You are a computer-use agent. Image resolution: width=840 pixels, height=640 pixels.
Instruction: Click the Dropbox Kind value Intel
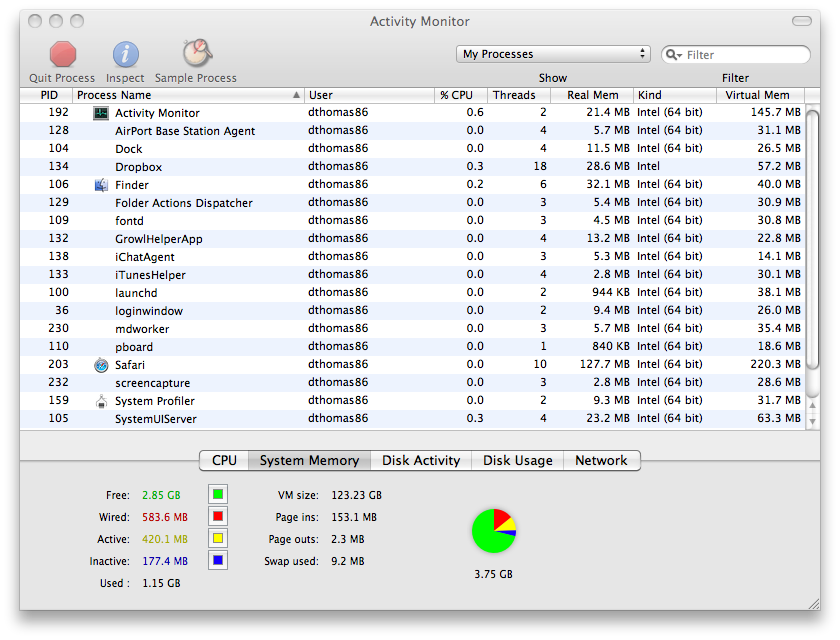coord(648,167)
